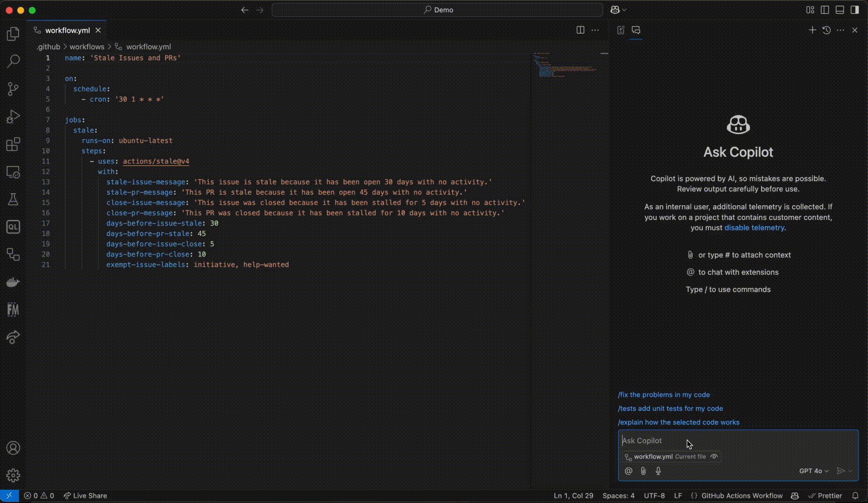Open the remote window indicator
Viewport: 868px width, 503px height.
(9, 496)
